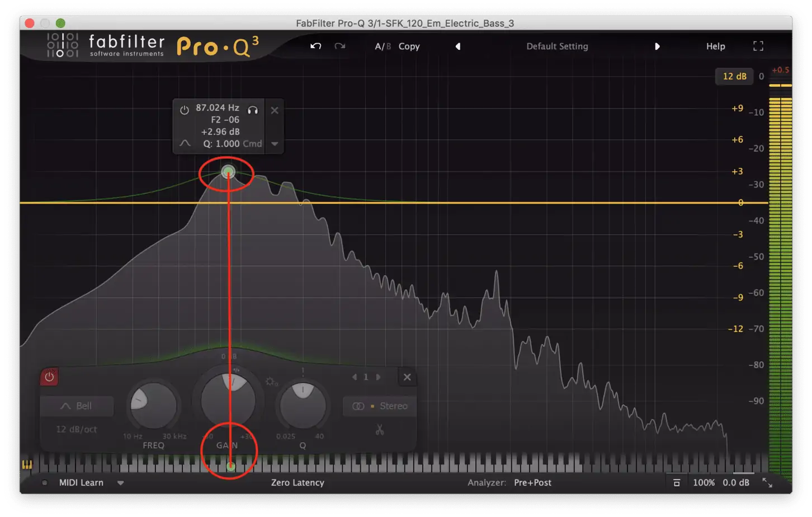Click the 0 analyzer range value
The width and height of the screenshot is (812, 517).
761,77
